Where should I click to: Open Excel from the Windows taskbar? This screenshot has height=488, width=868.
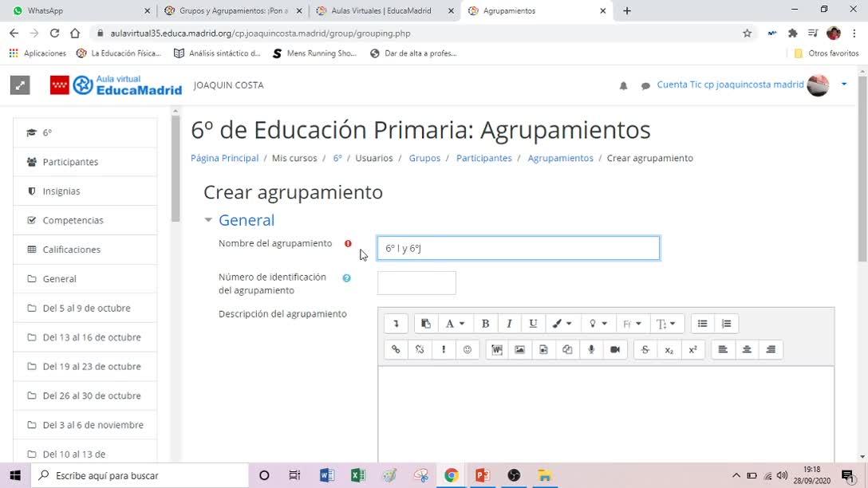[357, 475]
